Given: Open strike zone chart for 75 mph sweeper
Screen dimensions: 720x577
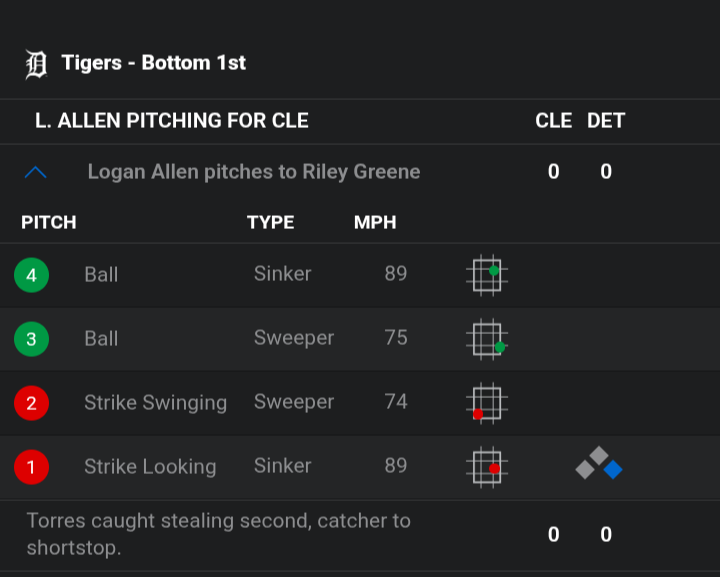Looking at the screenshot, I should [487, 339].
